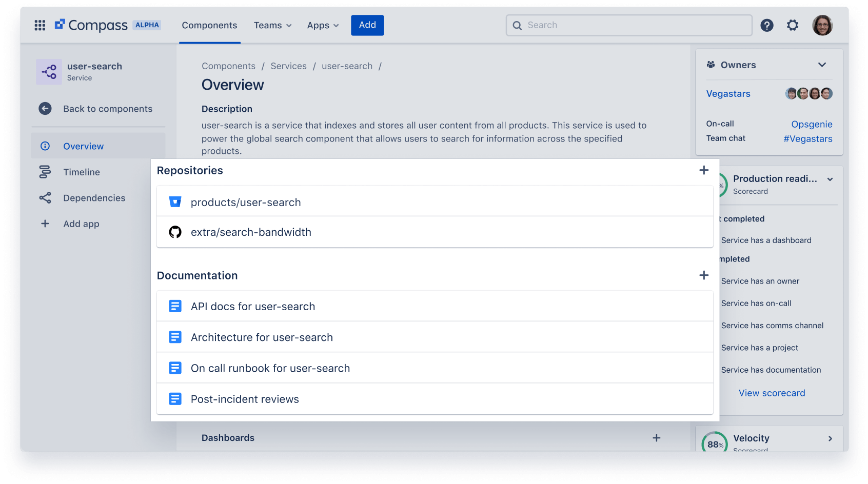Click the search magnifier in the search bar
Image resolution: width=868 pixels, height=484 pixels.
point(517,25)
